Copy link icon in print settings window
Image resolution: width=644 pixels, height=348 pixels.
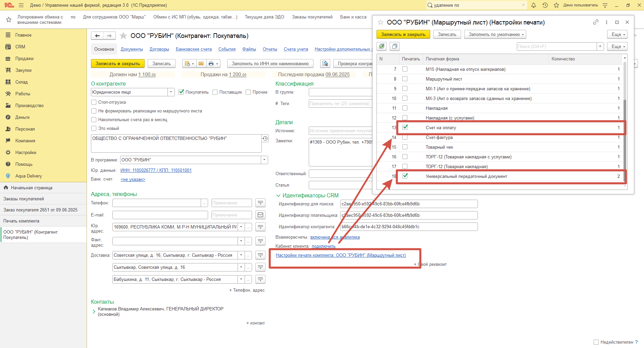[596, 22]
